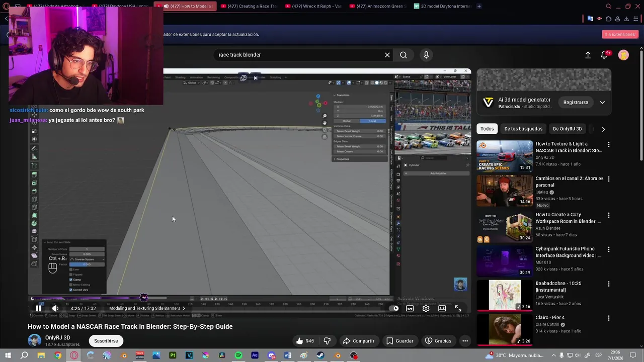The width and height of the screenshot is (644, 362).
Task: Open the Windows Start menu
Action: coord(7,355)
